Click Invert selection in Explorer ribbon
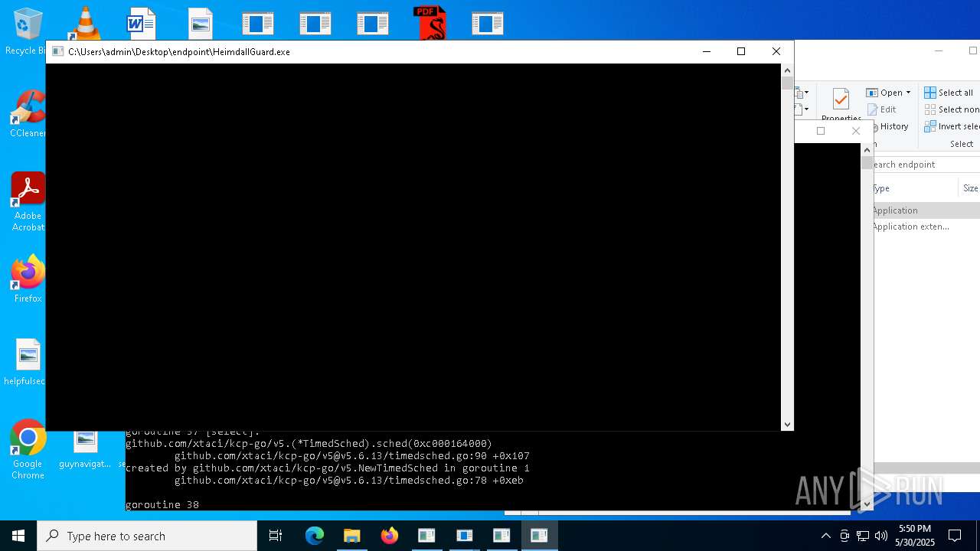 (x=952, y=126)
